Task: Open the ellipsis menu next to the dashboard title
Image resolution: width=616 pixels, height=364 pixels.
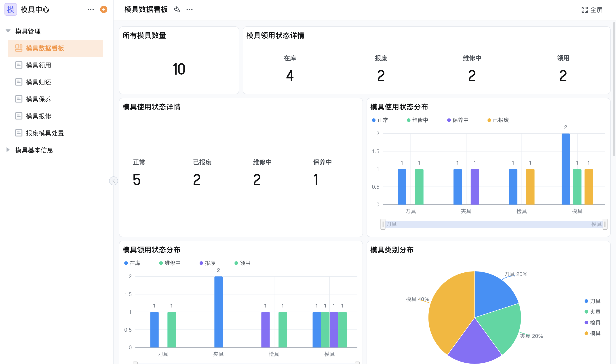Action: point(190,10)
